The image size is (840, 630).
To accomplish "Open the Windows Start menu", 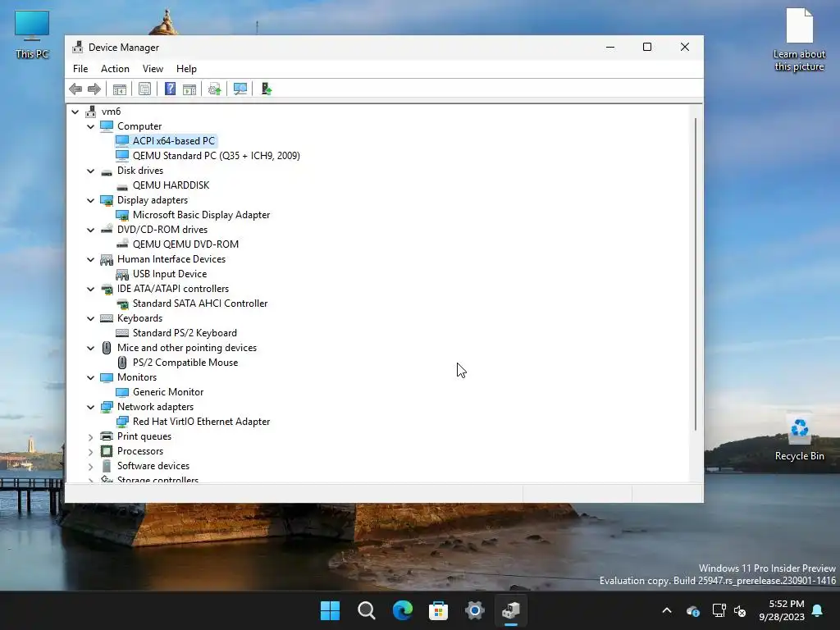I will 330,610.
